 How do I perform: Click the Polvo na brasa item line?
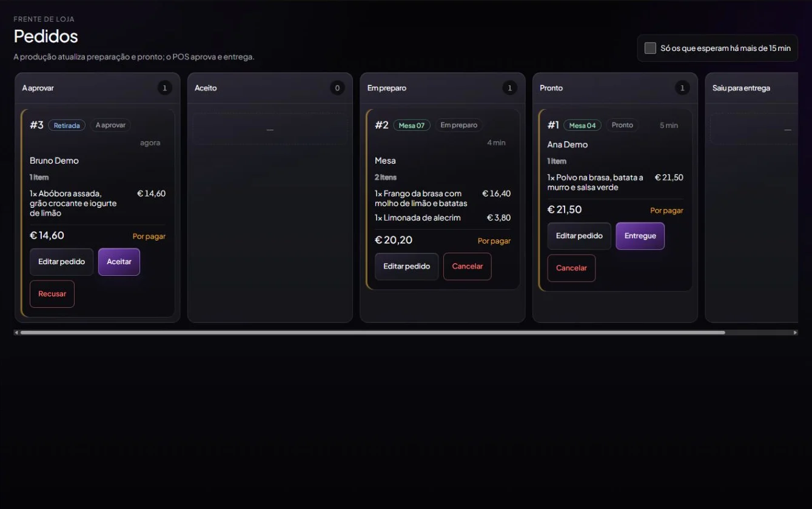coord(615,182)
